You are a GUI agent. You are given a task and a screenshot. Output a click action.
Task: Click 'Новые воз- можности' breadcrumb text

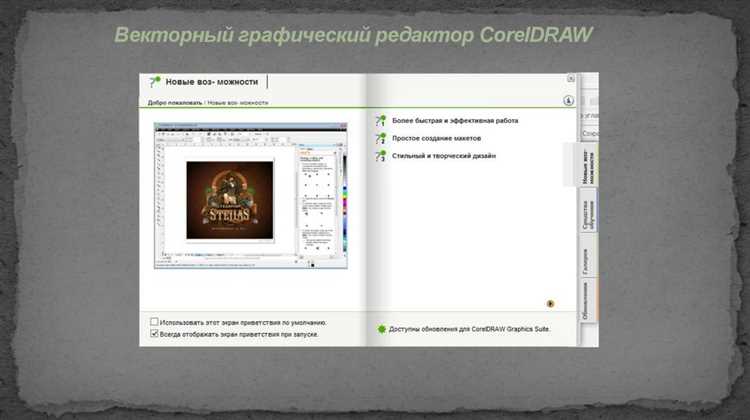pos(238,103)
